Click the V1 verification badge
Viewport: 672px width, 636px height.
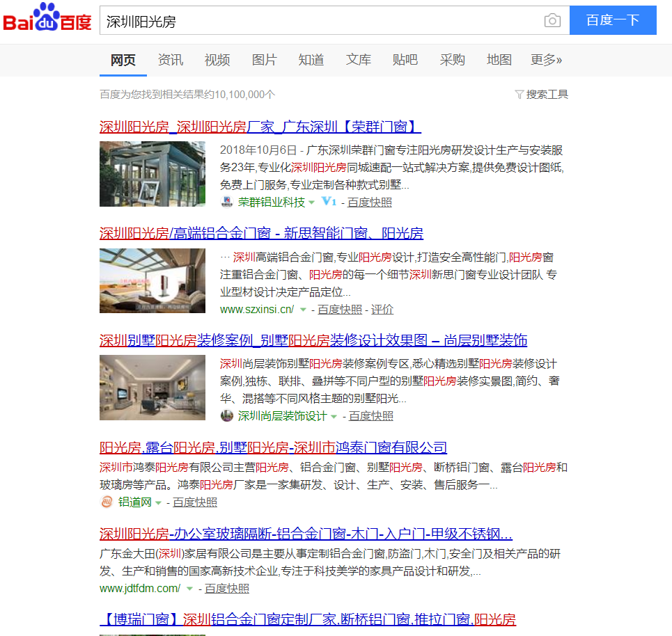329,201
